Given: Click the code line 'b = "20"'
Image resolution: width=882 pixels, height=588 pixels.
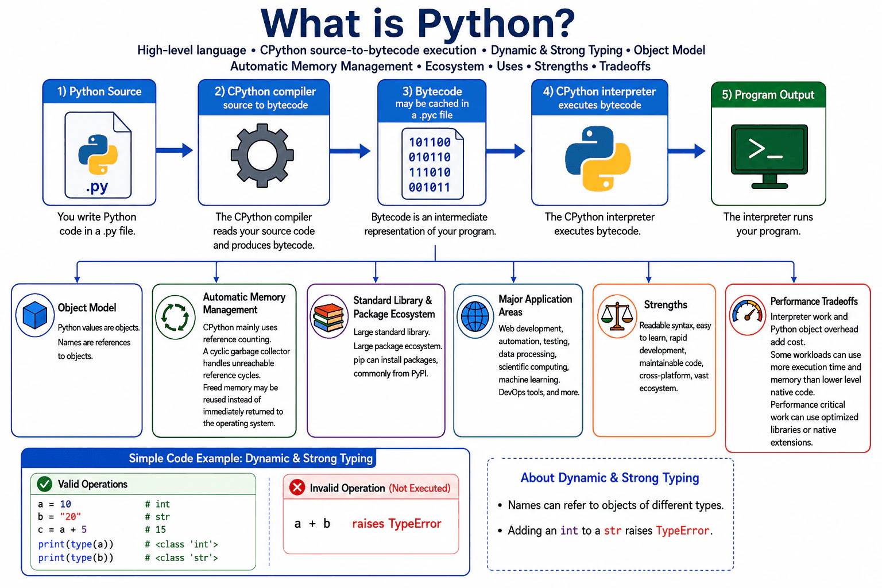Looking at the screenshot, I should coord(59,517).
